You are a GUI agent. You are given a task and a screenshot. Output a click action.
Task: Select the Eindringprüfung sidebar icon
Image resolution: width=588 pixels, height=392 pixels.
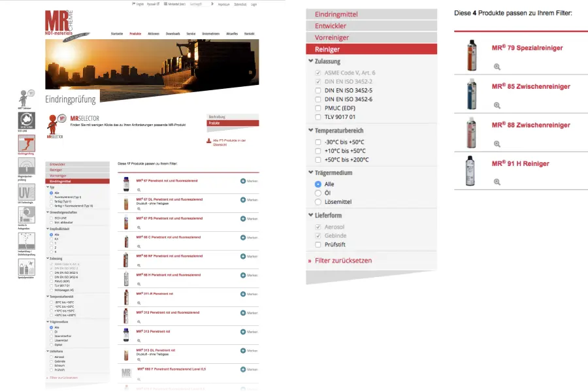27,143
